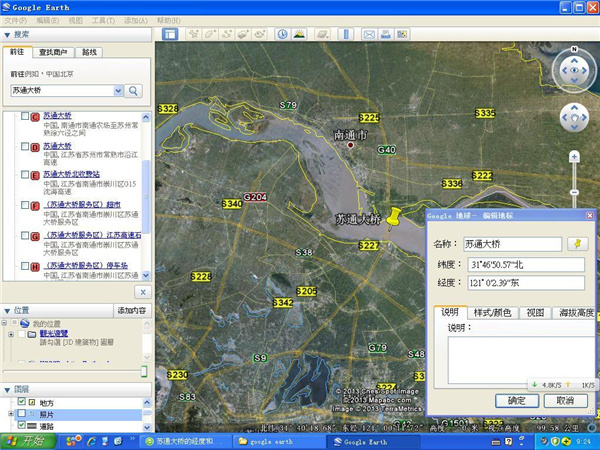This screenshot has width=600, height=450.
Task: Click the pan hand navigation control
Action: (x=574, y=117)
